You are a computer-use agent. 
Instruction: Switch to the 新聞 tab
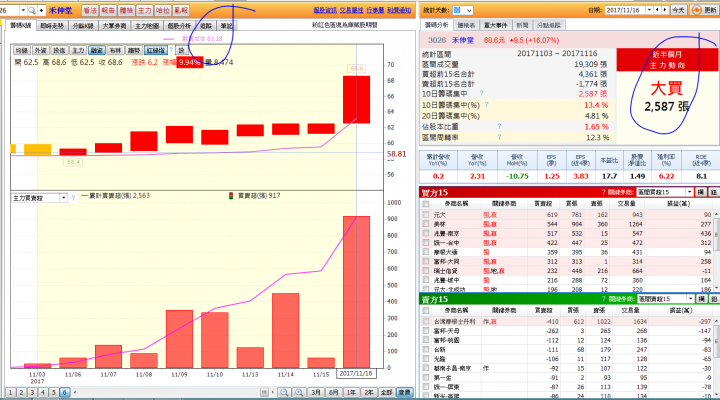coord(522,25)
